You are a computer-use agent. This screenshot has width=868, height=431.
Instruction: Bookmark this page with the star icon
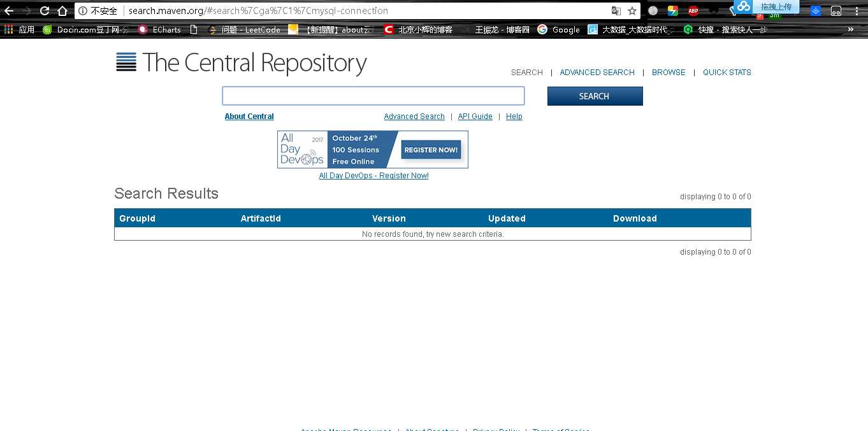pos(632,11)
